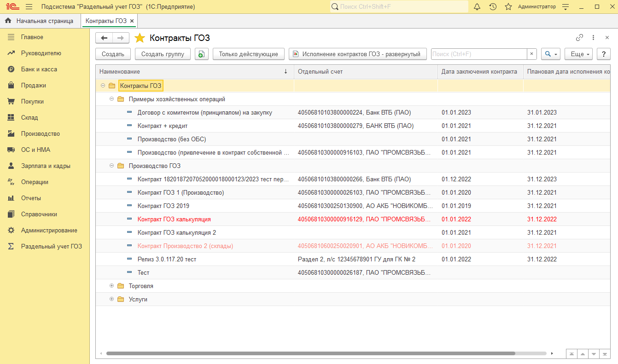
Task: Click the list search field Поиск (Ctrl+F)
Action: 479,54
